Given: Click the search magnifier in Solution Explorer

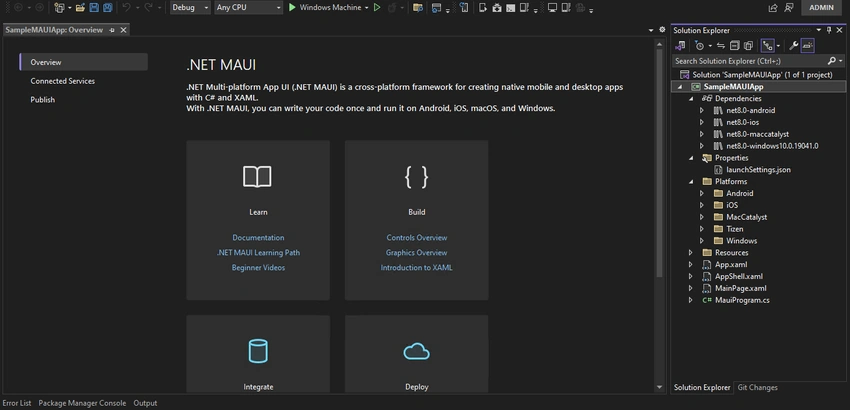Looking at the screenshot, I should pyautogui.click(x=832, y=61).
